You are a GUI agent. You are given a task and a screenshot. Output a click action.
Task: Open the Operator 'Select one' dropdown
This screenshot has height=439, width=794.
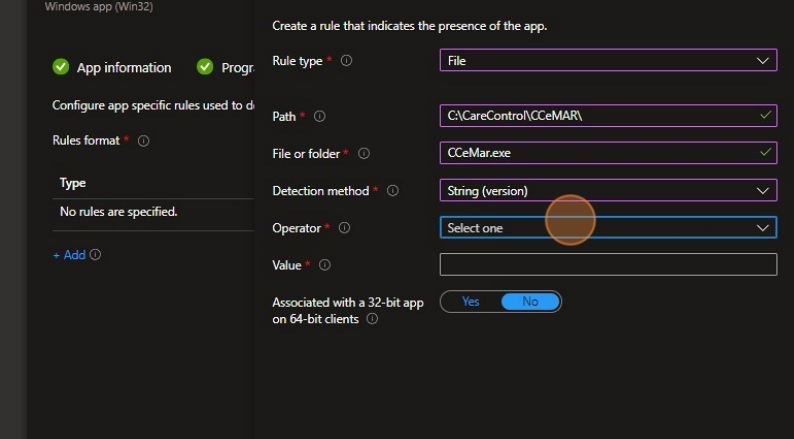(x=607, y=228)
